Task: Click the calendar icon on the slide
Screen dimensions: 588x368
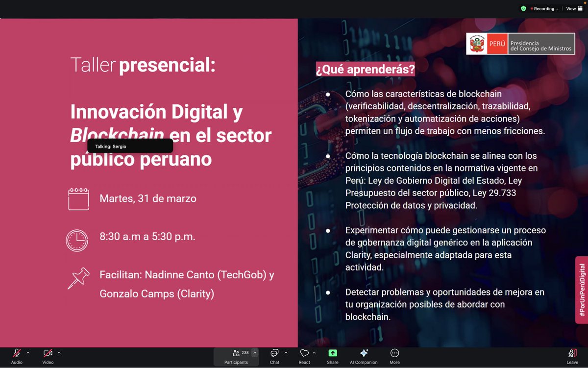Action: 78,199
